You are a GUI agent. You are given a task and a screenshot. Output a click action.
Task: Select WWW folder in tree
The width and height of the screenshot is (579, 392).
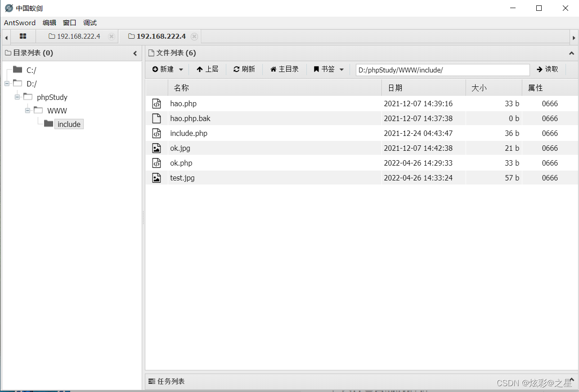(57, 111)
